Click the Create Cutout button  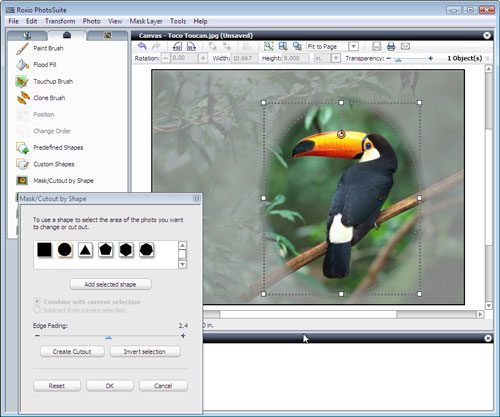[72, 352]
